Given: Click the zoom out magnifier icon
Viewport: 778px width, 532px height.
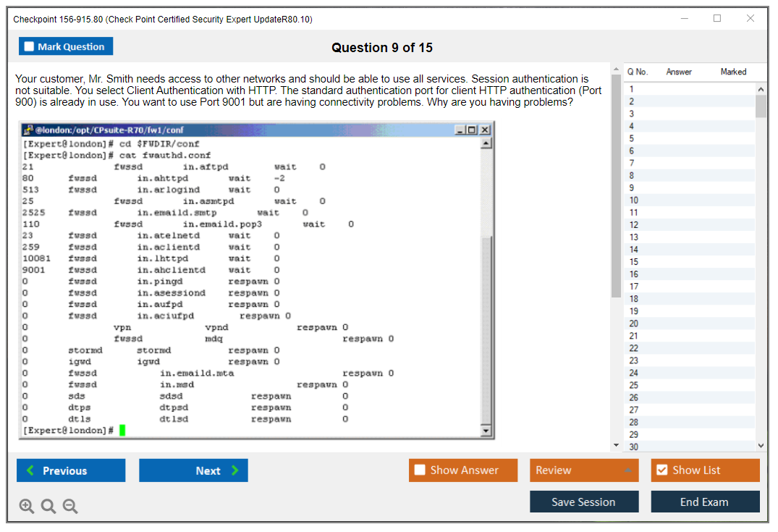Looking at the screenshot, I should click(x=70, y=506).
